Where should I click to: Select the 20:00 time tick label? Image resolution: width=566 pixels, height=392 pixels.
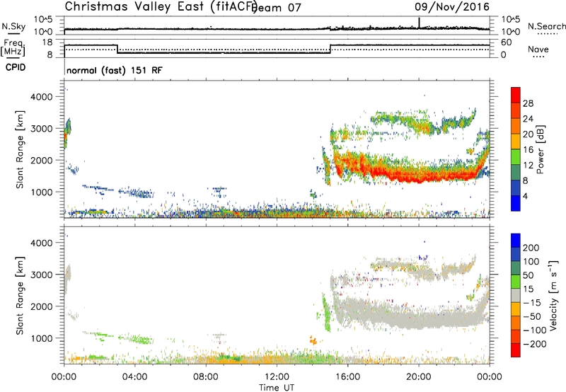tap(419, 377)
